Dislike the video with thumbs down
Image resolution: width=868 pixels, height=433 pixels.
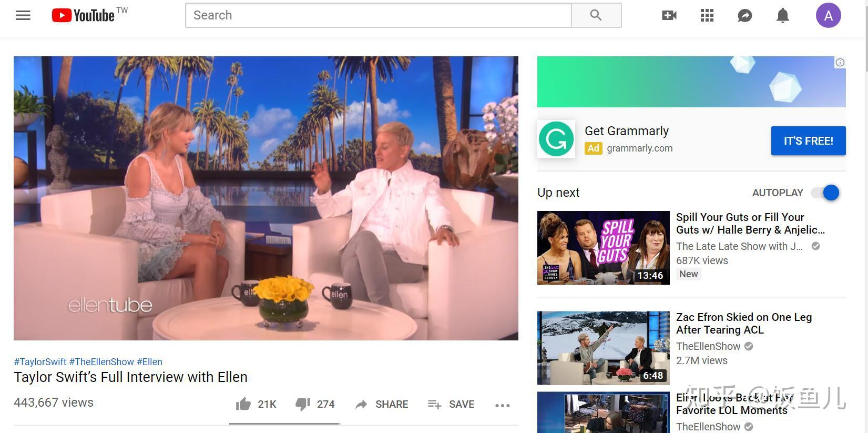(x=315, y=404)
